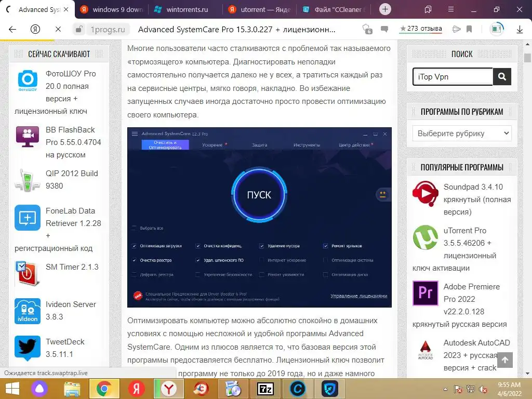Viewport: 532px width, 399px height.
Task: Open the Protect shield icon with badge 6
Action: click(x=367, y=30)
